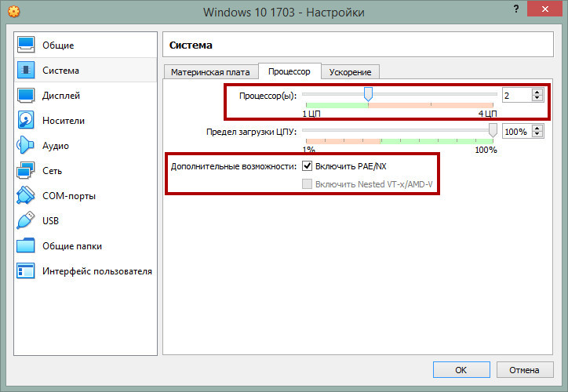Click the Система chip icon
Image resolution: width=568 pixels, height=392 pixels.
point(26,70)
